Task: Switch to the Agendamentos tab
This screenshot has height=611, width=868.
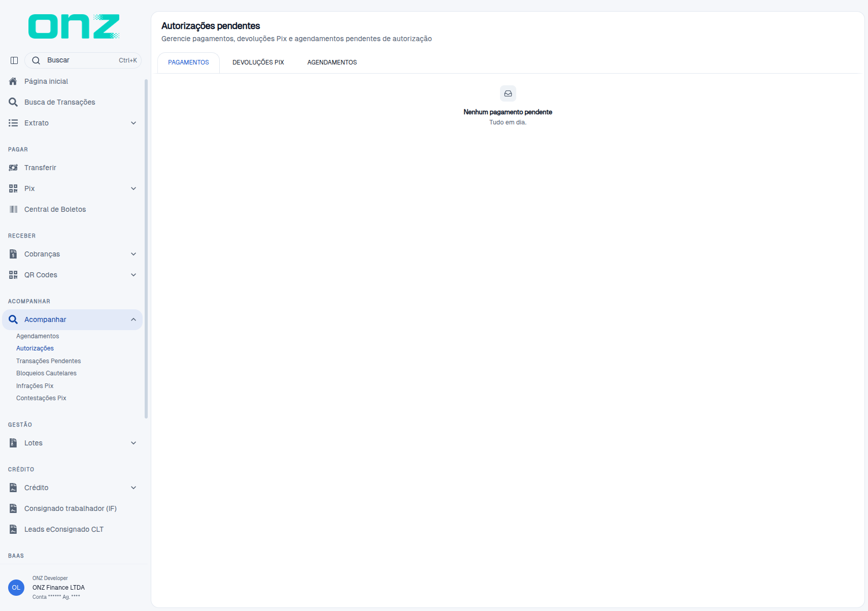Action: [x=332, y=62]
